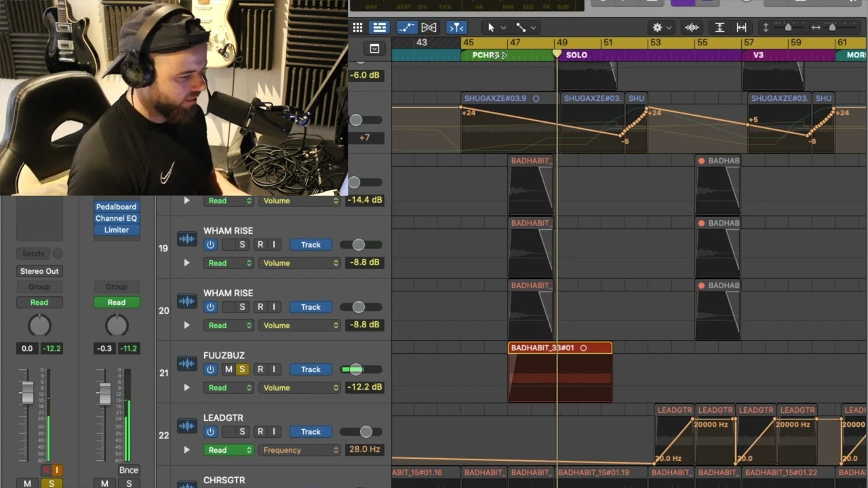868x488 pixels.
Task: Click the waveform icon of track 19
Action: click(186, 239)
